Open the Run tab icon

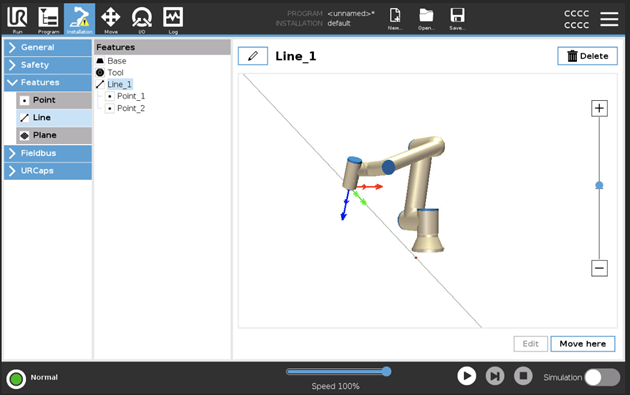point(17,19)
